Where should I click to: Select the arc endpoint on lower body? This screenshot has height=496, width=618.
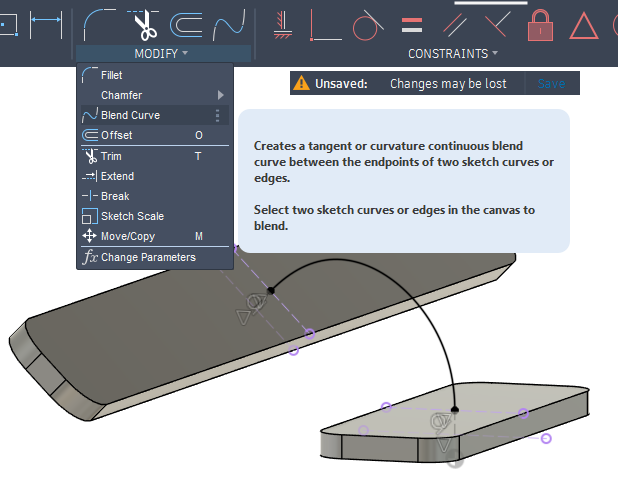[455, 410]
